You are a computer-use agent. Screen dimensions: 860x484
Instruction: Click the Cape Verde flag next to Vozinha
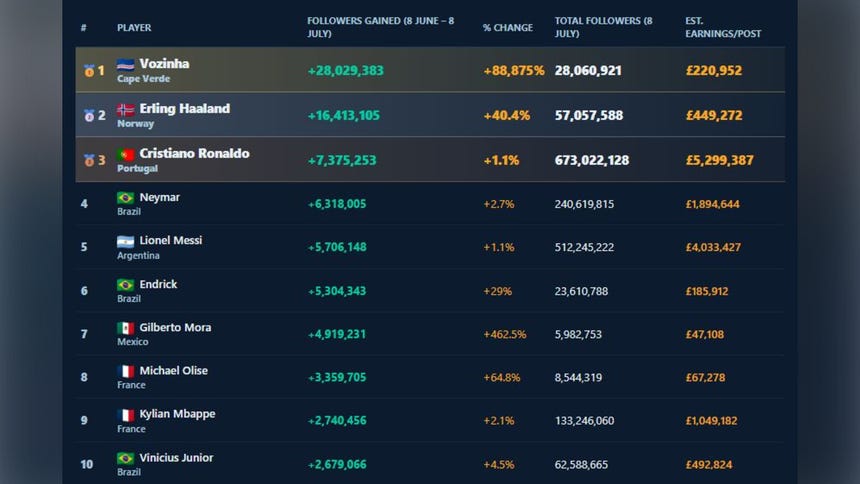tap(126, 64)
